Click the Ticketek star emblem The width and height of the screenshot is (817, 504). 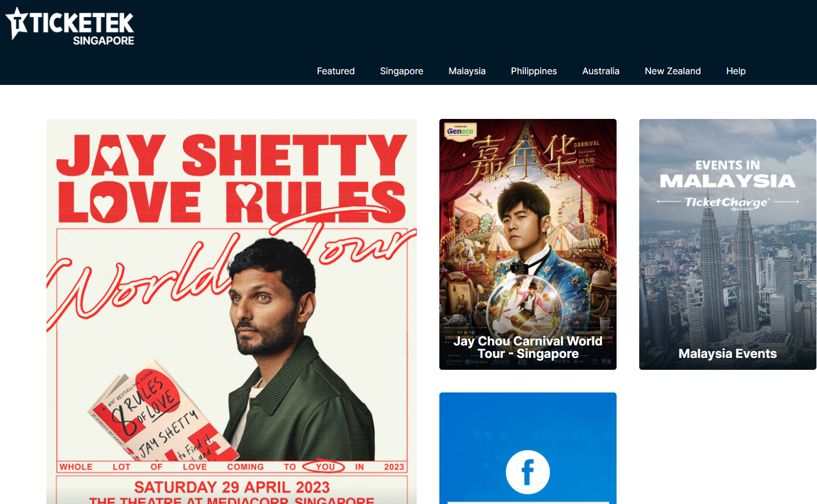[x=17, y=23]
